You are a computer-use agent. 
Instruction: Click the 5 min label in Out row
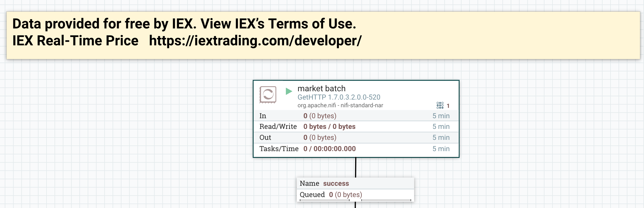click(x=441, y=137)
